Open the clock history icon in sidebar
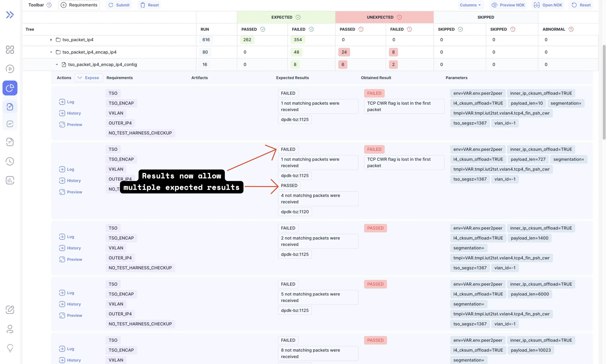The image size is (606, 364). pyautogui.click(x=10, y=161)
